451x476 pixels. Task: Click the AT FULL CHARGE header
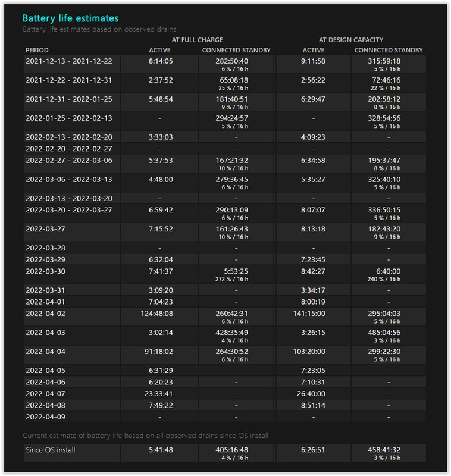(x=197, y=40)
